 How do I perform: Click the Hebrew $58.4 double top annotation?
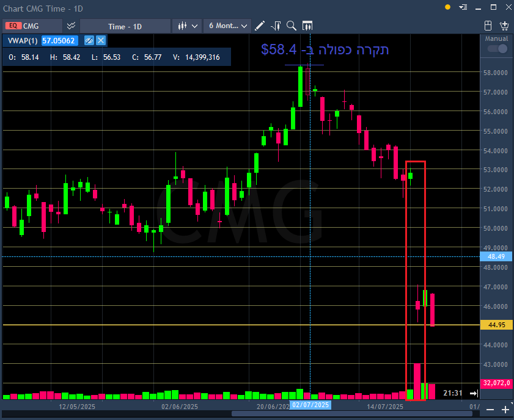pyautogui.click(x=325, y=50)
